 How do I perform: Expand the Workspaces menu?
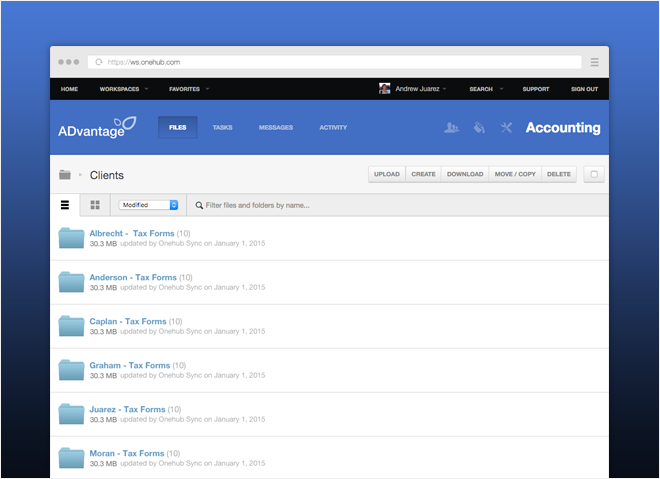(123, 89)
